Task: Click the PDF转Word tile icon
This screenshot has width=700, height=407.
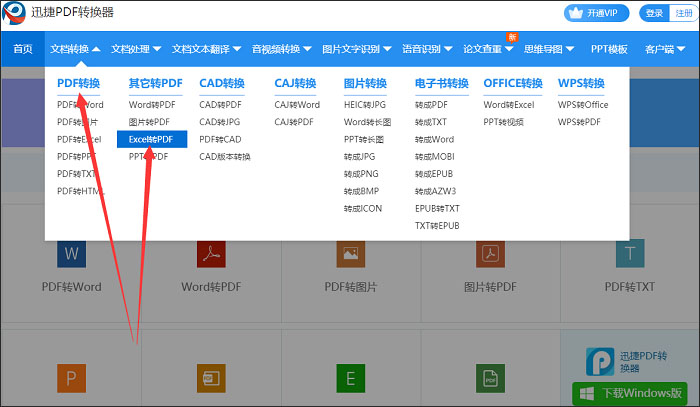Action: point(71,253)
